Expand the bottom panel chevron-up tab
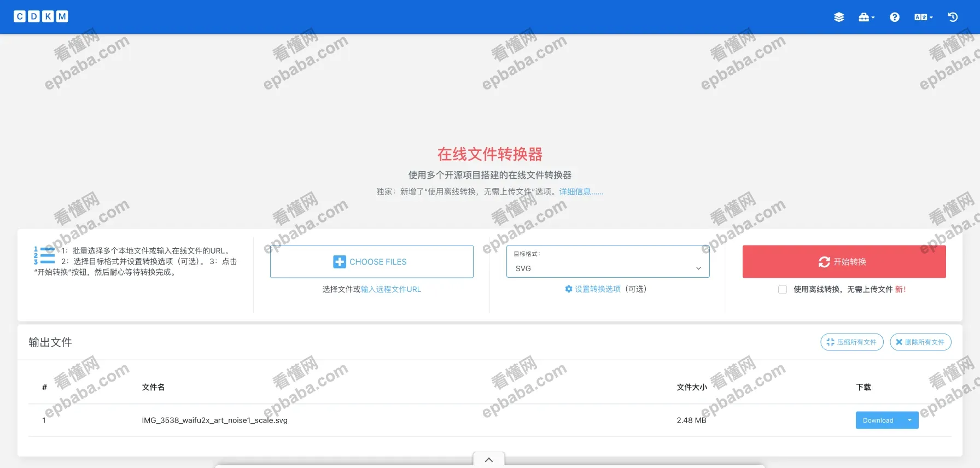The image size is (980, 468). 489,459
